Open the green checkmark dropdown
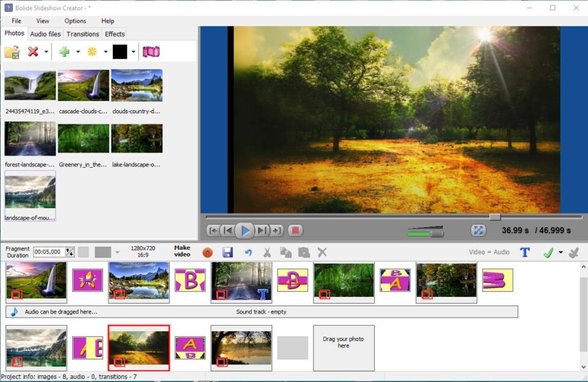The image size is (588, 382). tap(561, 252)
